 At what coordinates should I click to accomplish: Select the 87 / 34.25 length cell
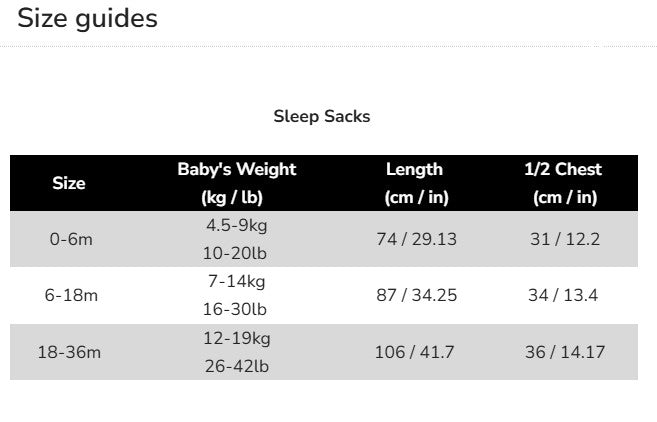(416, 295)
